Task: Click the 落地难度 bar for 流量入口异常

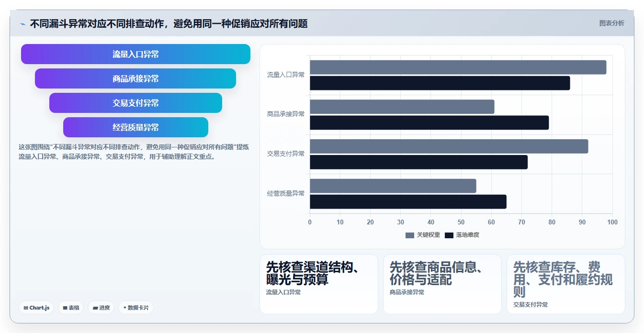Action: 440,83
